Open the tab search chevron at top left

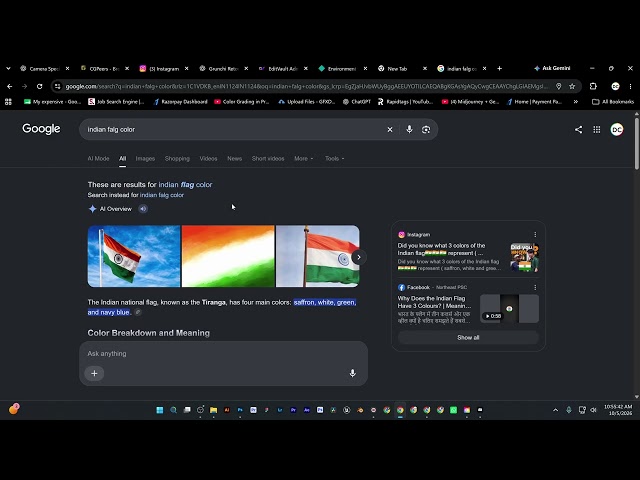click(x=8, y=69)
